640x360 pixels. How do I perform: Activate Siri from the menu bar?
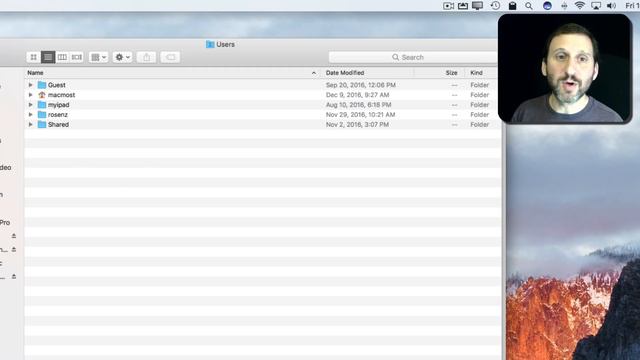pyautogui.click(x=547, y=6)
